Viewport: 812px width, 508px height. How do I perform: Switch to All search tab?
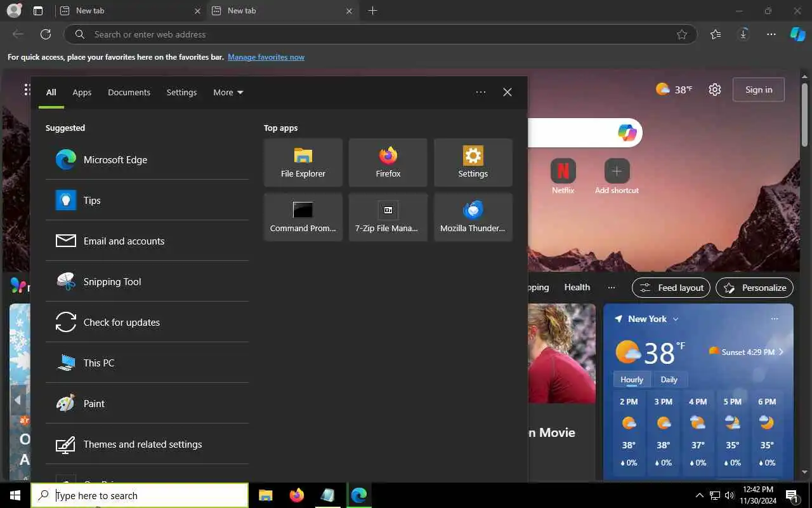51,92
